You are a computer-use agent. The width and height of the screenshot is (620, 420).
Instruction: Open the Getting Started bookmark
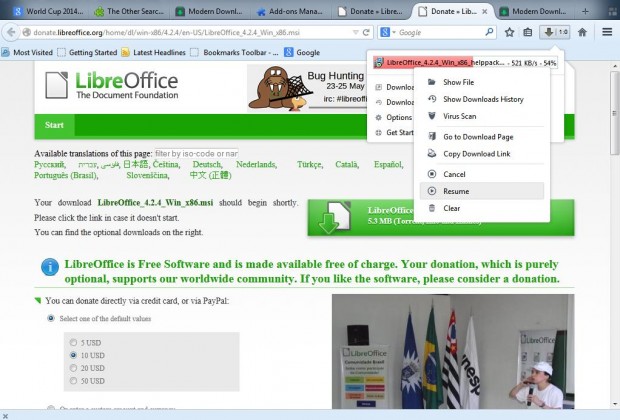tap(87, 52)
